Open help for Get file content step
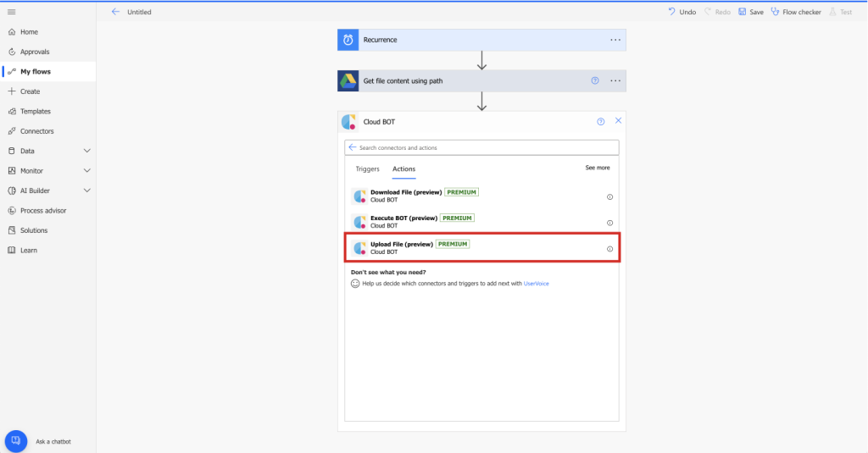The height and width of the screenshot is (453, 868). click(595, 80)
